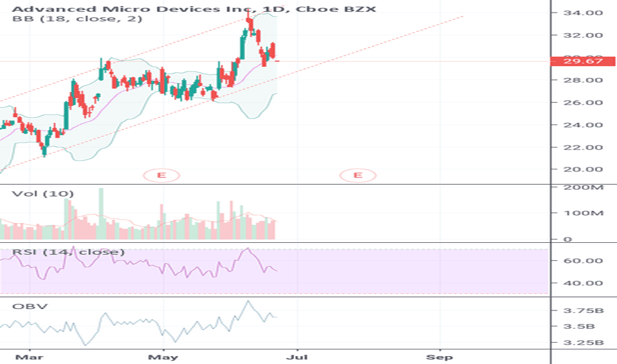Select the Advanced Micro Devices Inc chart title
Viewport: 617px width, 364px height.
(195, 9)
